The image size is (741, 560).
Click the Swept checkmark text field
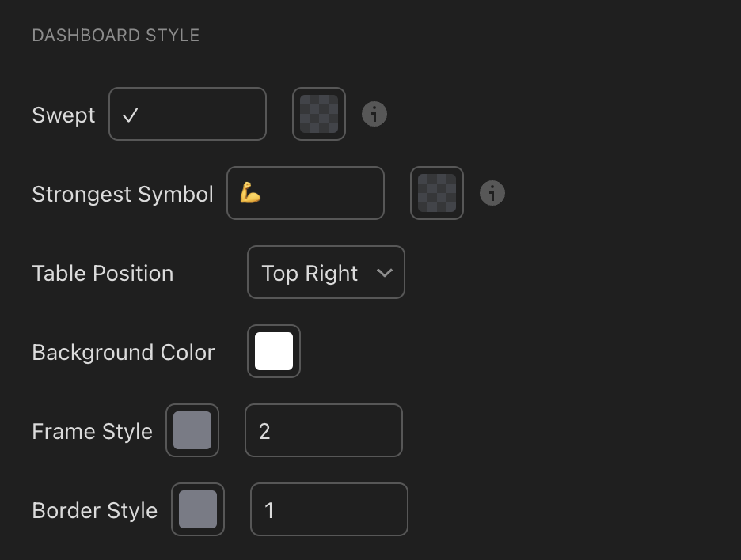pos(188,114)
